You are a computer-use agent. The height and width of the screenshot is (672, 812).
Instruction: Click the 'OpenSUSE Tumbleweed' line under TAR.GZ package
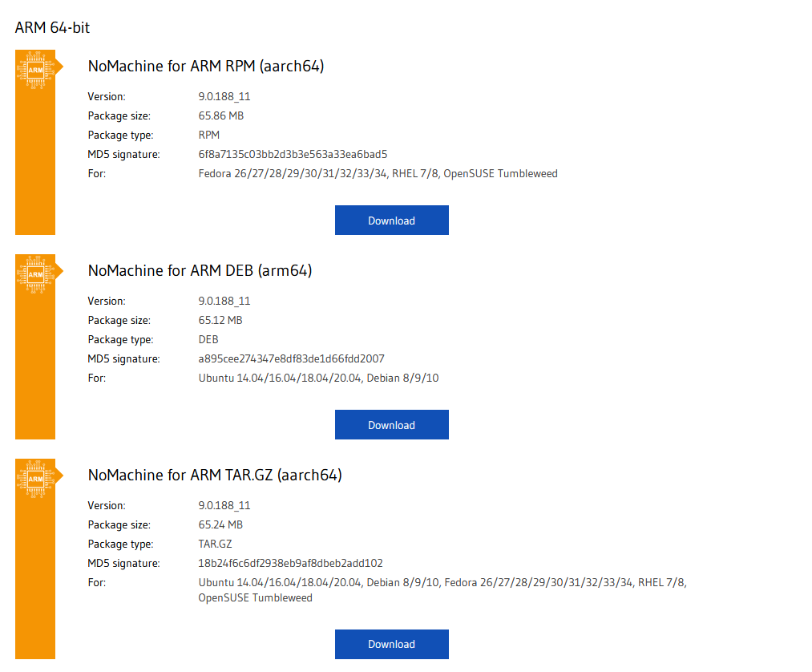click(256, 598)
